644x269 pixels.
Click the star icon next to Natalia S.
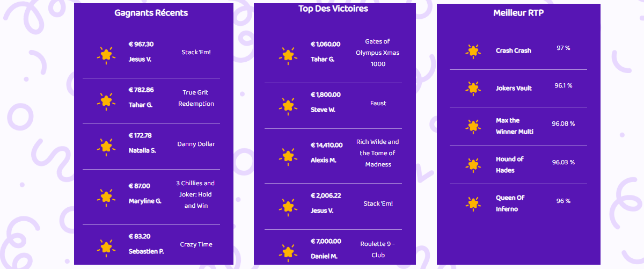106,146
